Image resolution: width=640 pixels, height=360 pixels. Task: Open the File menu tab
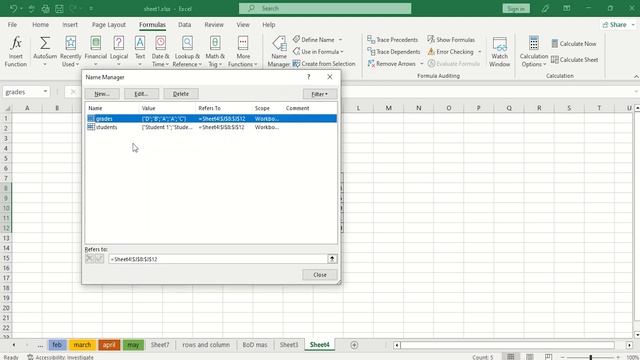coord(12,24)
